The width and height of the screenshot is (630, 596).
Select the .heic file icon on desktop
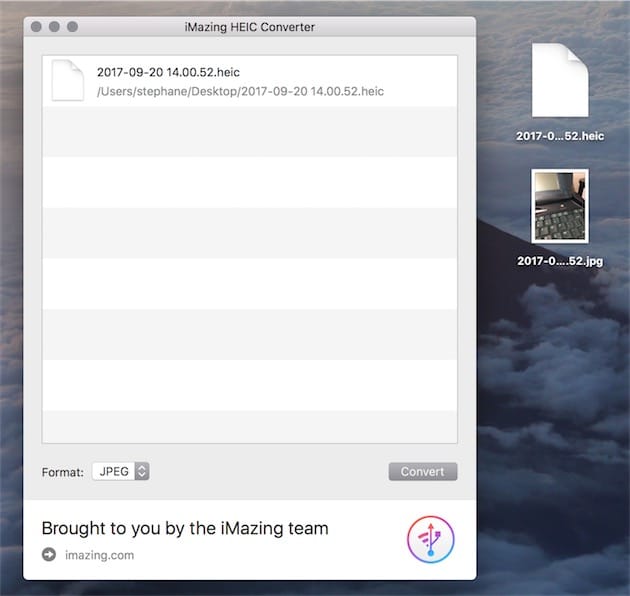point(560,80)
